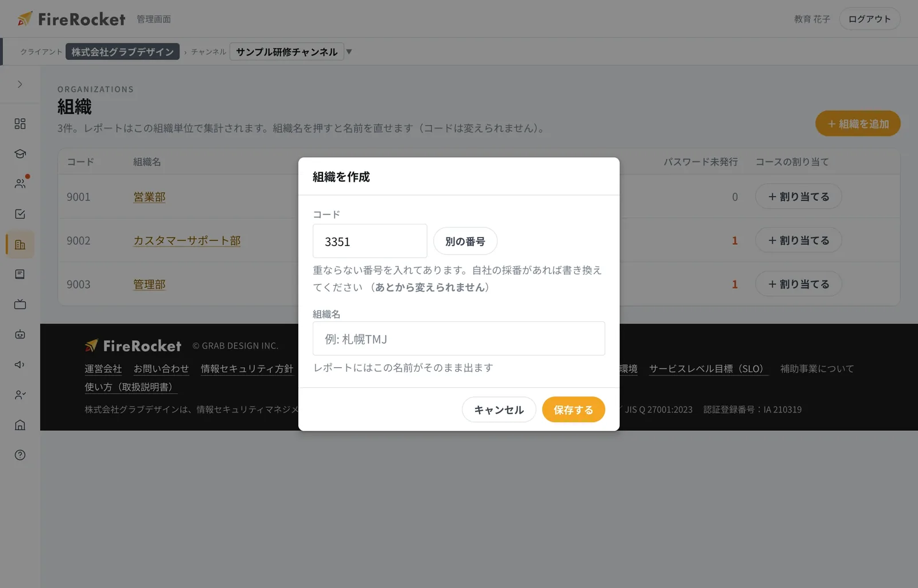Select the 株式会社グラブデザイン client chip
Screen dimensions: 918x588
pyautogui.click(x=122, y=52)
